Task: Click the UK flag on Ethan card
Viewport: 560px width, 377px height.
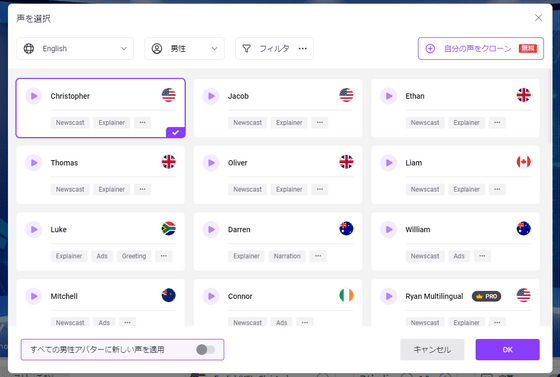Action: pyautogui.click(x=524, y=95)
